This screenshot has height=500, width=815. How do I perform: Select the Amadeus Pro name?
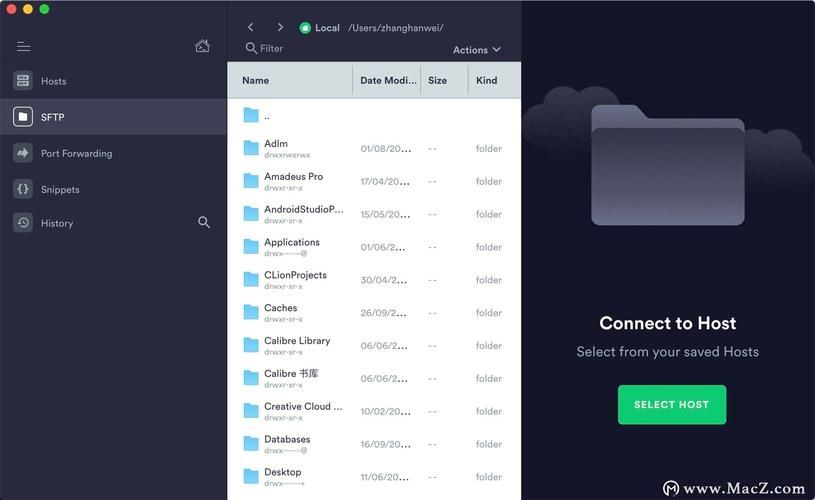point(293,176)
